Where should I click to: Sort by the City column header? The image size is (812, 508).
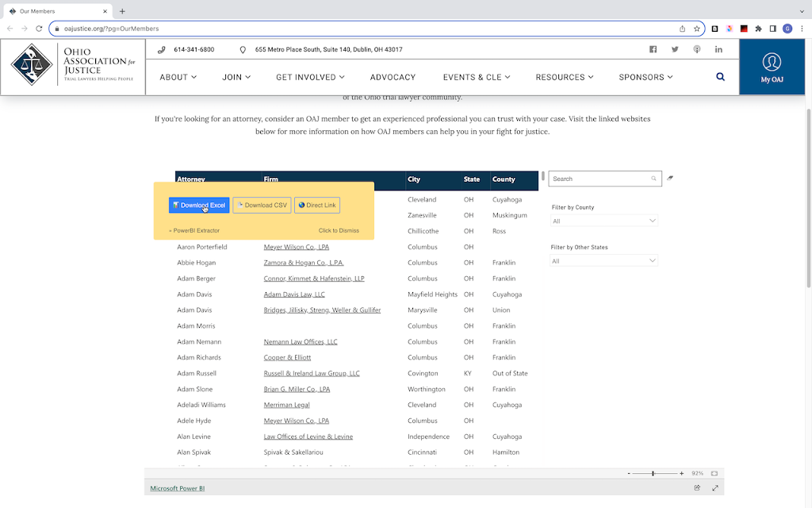tap(414, 179)
